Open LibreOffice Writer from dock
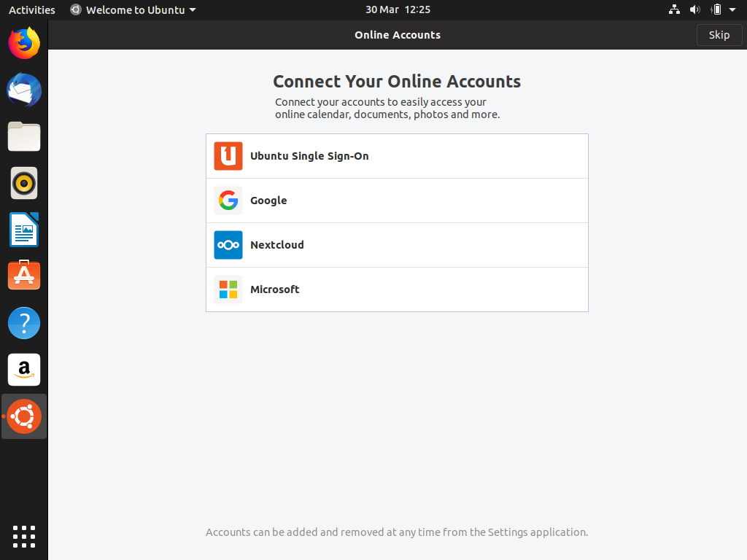Image resolution: width=747 pixels, height=560 pixels. [24, 230]
